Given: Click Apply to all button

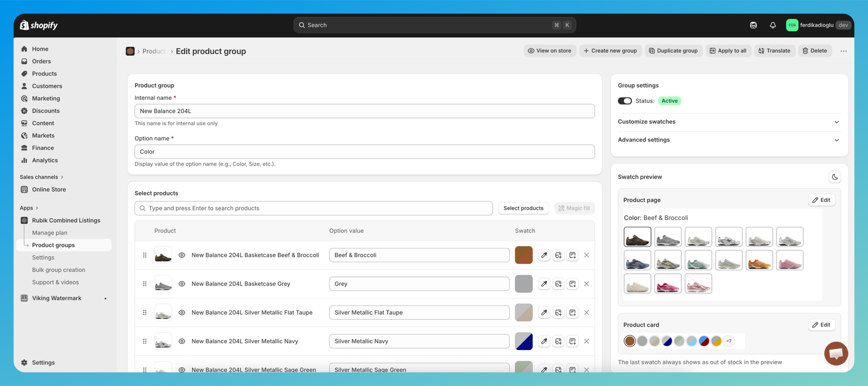Looking at the screenshot, I should pos(728,51).
